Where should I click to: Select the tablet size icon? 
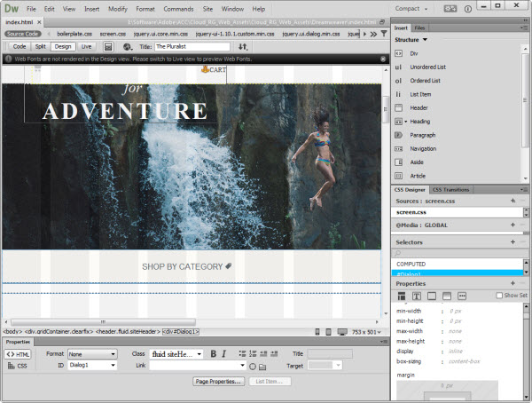pyautogui.click(x=328, y=332)
